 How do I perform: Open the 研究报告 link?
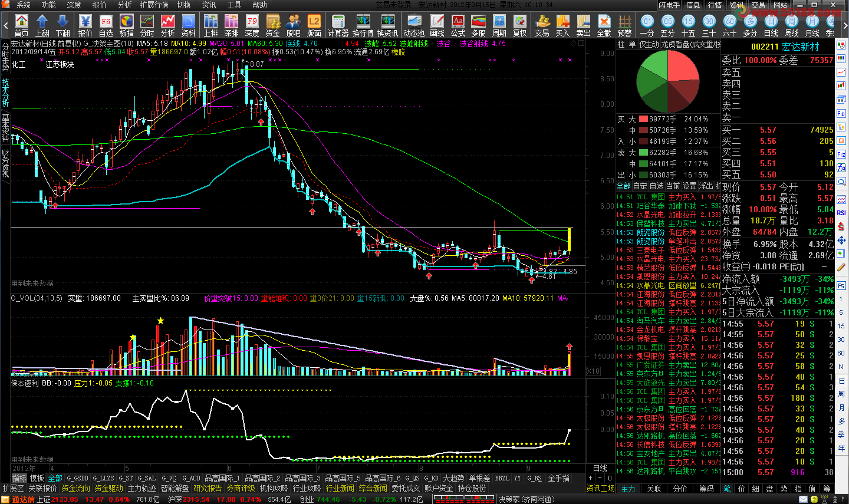[x=208, y=488]
